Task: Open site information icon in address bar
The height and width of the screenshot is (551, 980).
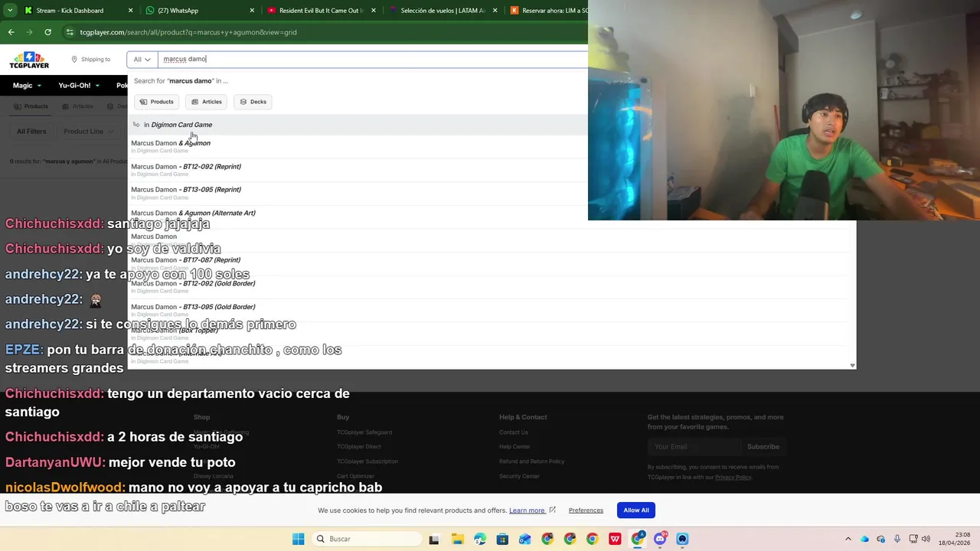Action: (70, 32)
